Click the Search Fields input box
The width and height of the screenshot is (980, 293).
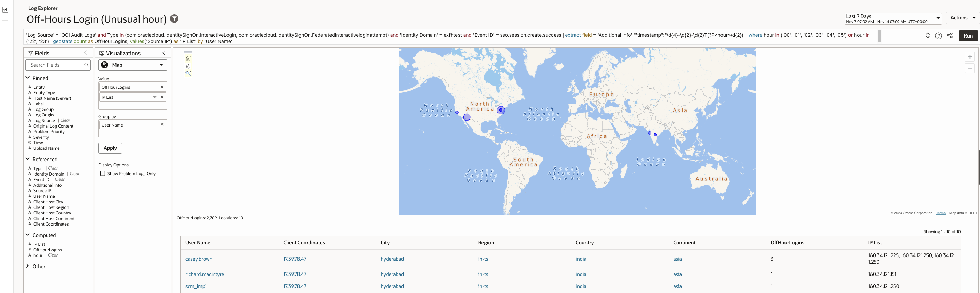pyautogui.click(x=56, y=65)
